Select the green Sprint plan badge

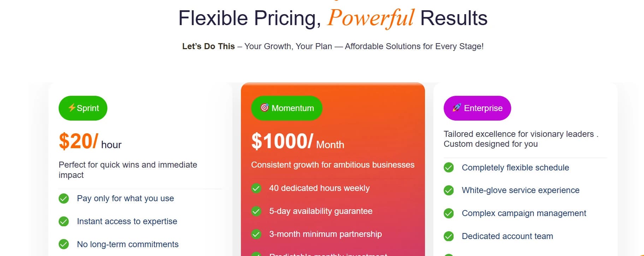click(83, 108)
